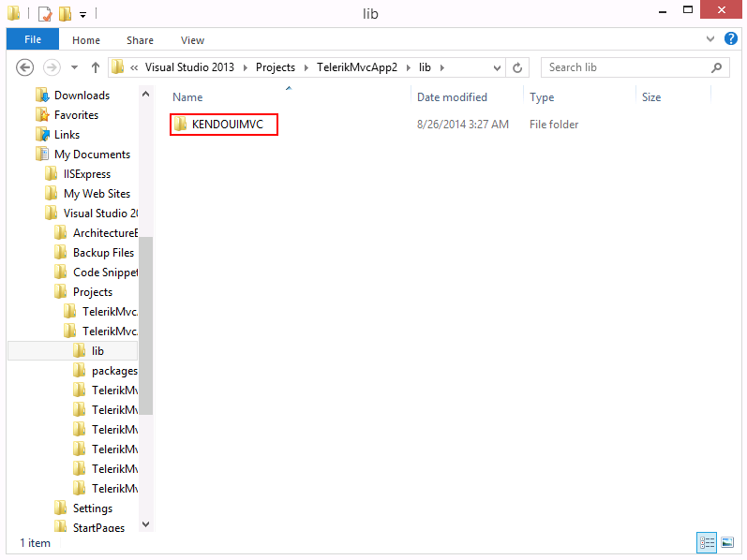The image size is (747, 560).
Task: Switch to Large icons view in status bar
Action: click(x=727, y=542)
